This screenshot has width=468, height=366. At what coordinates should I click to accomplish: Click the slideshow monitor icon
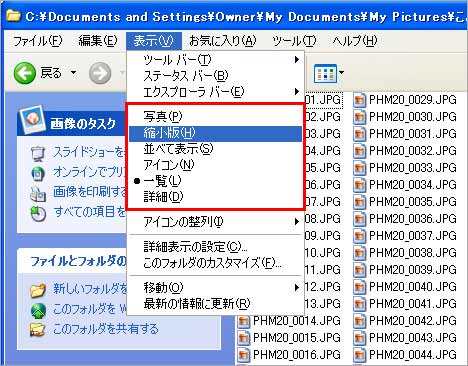38,154
